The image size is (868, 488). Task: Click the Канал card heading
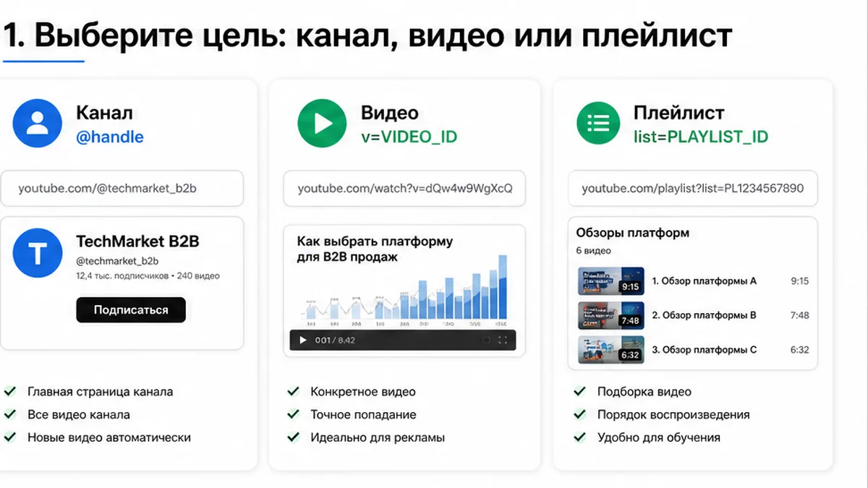click(x=104, y=113)
